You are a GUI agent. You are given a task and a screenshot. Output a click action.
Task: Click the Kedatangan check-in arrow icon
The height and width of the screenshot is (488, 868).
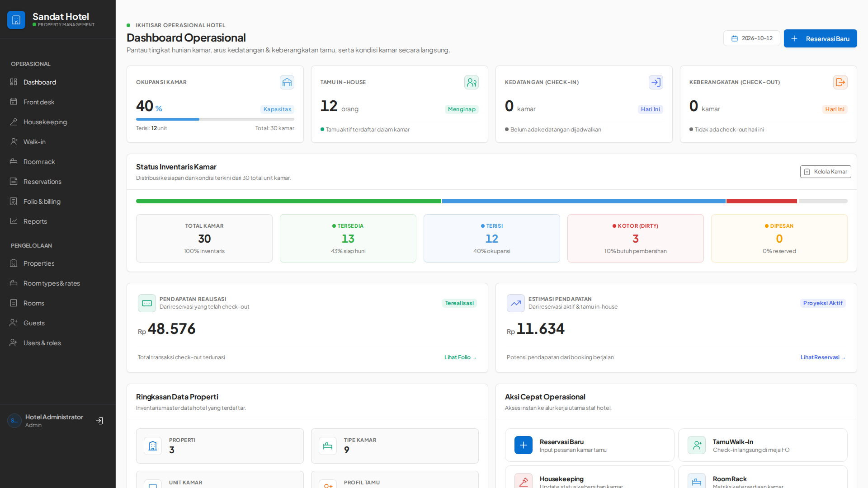pyautogui.click(x=656, y=82)
